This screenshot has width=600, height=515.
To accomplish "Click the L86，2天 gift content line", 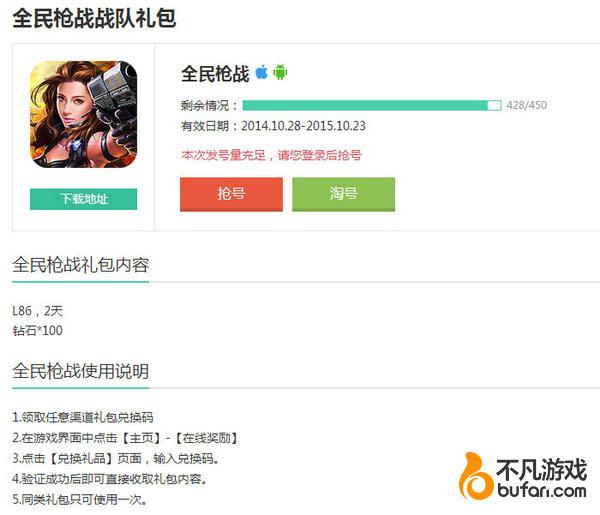I will [38, 311].
